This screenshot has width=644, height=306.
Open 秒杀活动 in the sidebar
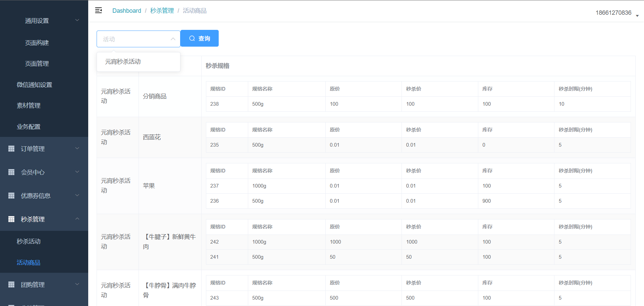click(29, 241)
